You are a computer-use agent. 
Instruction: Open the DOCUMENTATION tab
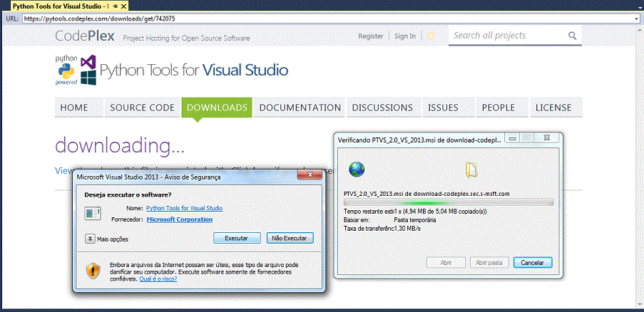(300, 108)
